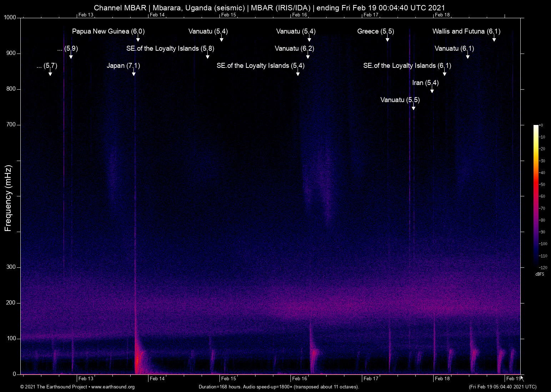
Task: Click the Feb 14 label on top axis
Action: pos(157,15)
